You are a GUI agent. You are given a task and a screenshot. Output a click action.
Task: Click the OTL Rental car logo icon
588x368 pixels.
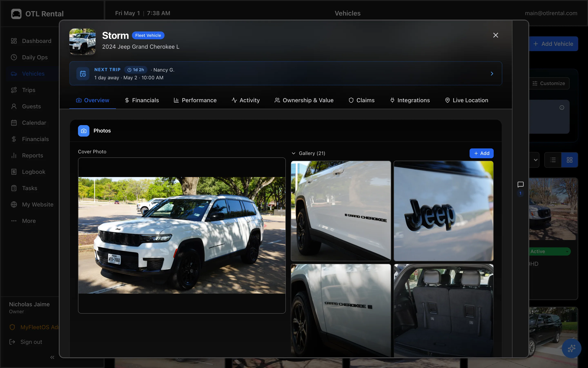(x=16, y=14)
